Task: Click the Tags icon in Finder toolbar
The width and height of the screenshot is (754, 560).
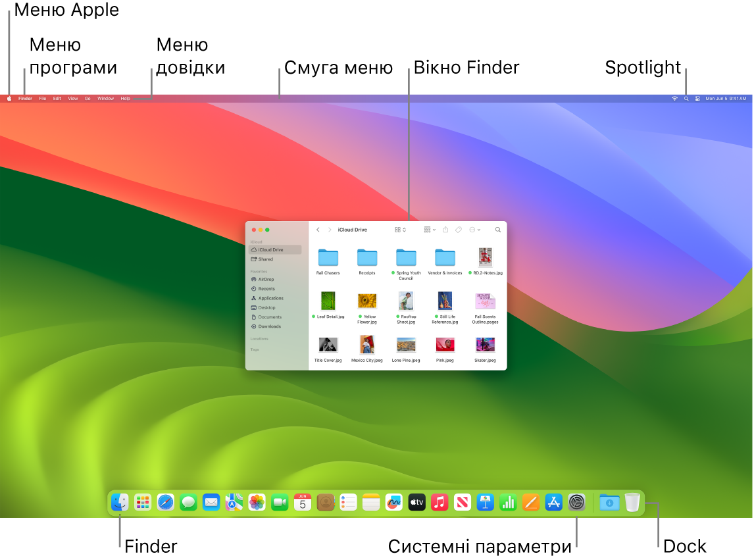Action: click(459, 230)
